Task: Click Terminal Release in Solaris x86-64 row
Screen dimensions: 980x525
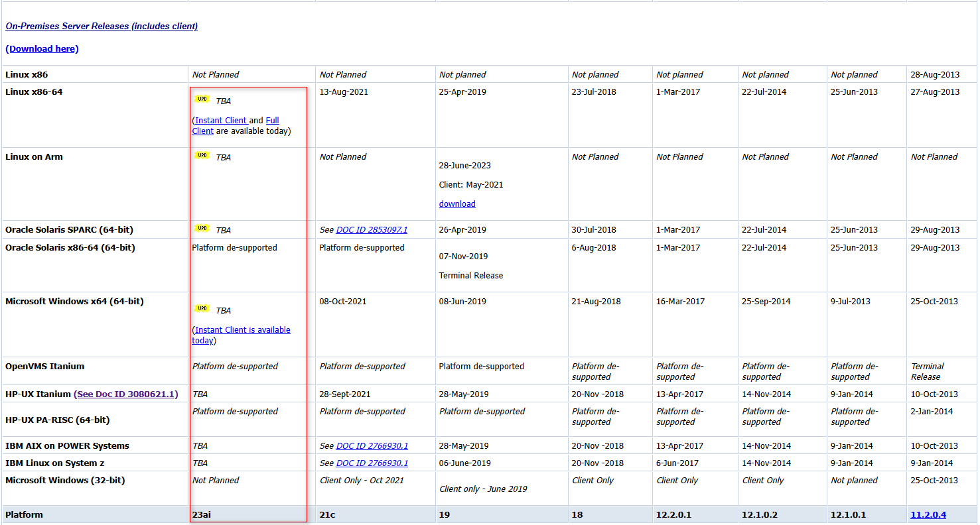Action: [x=471, y=276]
